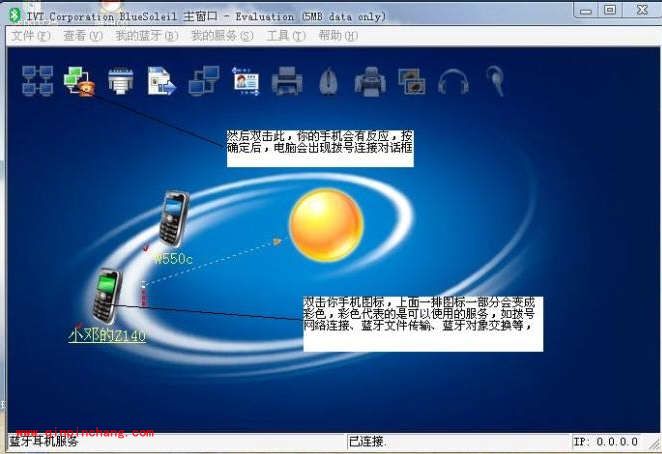The height and width of the screenshot is (454, 662).
Task: Click the Personal Area Networking service icon
Action: (38, 79)
